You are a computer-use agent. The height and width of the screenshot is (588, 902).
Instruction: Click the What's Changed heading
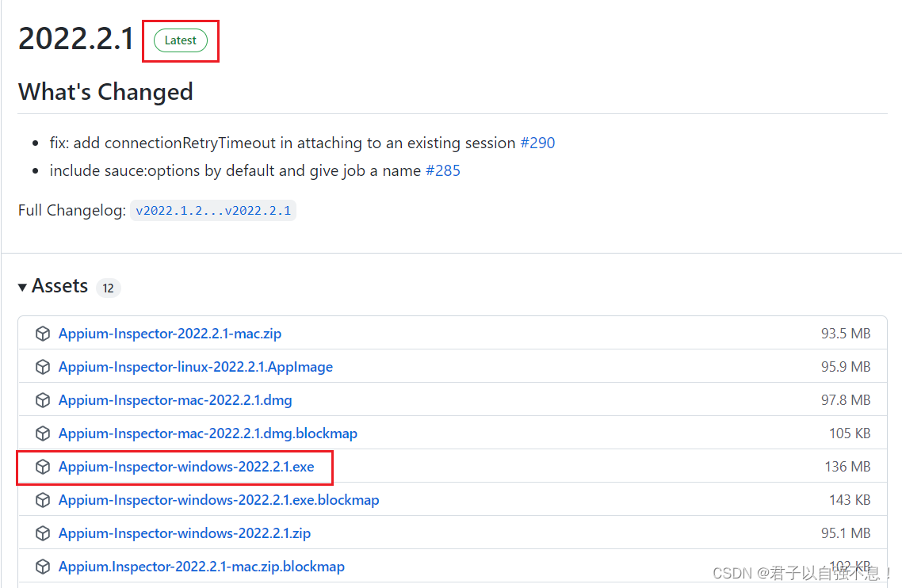coord(105,92)
